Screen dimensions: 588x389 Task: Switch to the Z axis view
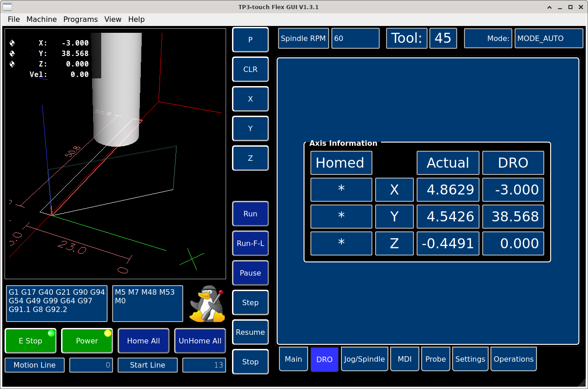(x=250, y=158)
